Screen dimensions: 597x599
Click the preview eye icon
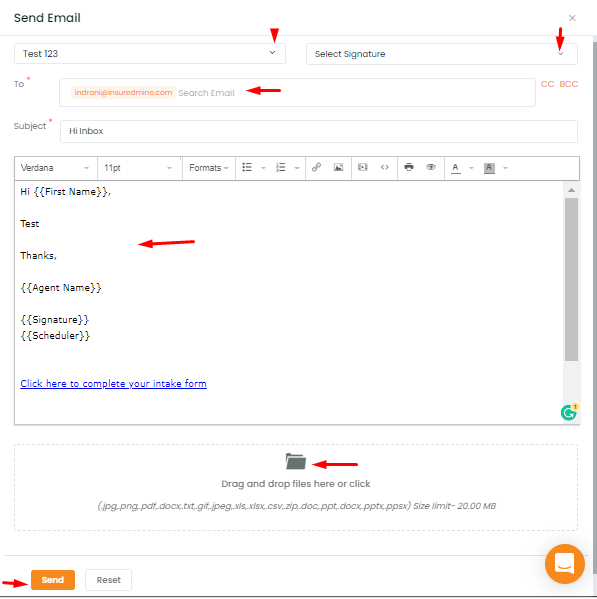[431, 167]
